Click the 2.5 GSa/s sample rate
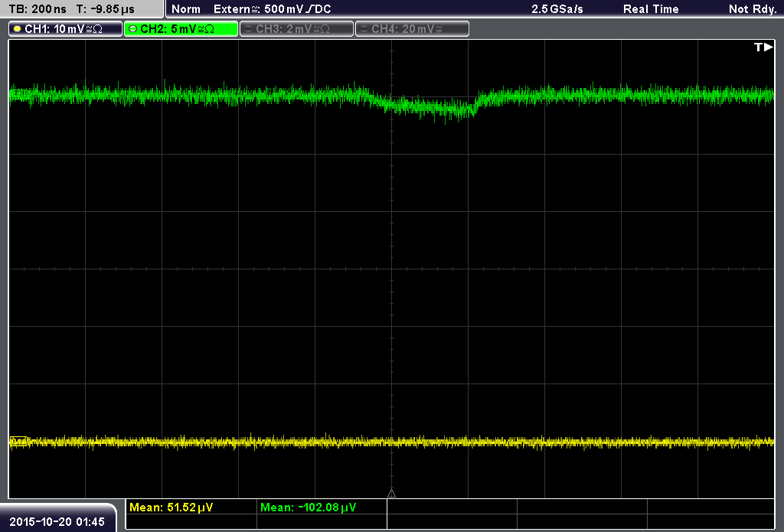The height and width of the screenshot is (532, 784). click(557, 9)
